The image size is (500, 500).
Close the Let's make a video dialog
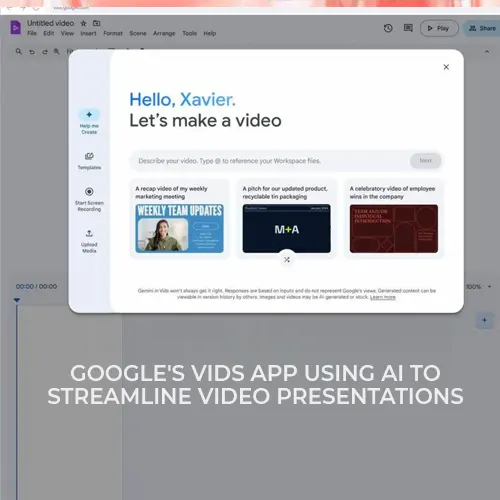446,67
